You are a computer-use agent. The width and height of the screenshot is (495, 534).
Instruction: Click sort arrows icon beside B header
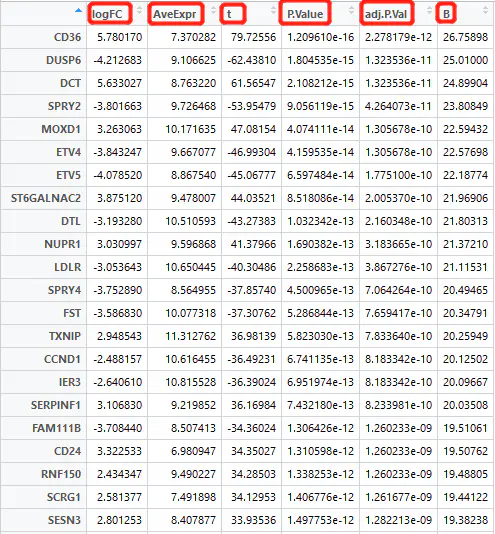[485, 11]
